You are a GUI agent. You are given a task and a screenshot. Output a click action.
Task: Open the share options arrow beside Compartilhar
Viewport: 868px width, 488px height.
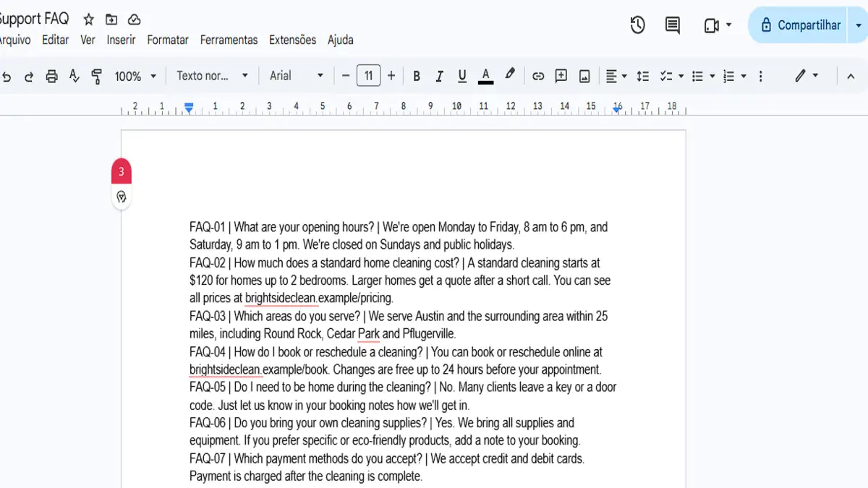(859, 25)
